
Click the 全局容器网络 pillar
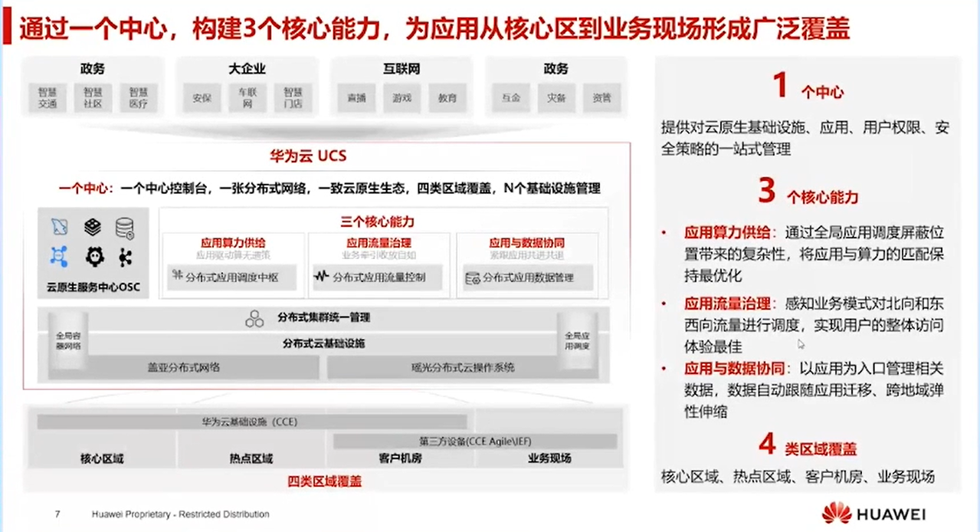(x=68, y=341)
